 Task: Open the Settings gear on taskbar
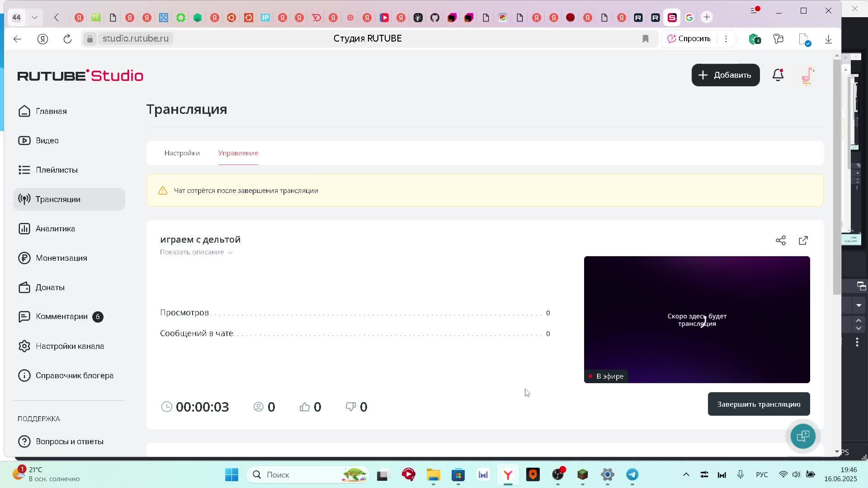607,474
